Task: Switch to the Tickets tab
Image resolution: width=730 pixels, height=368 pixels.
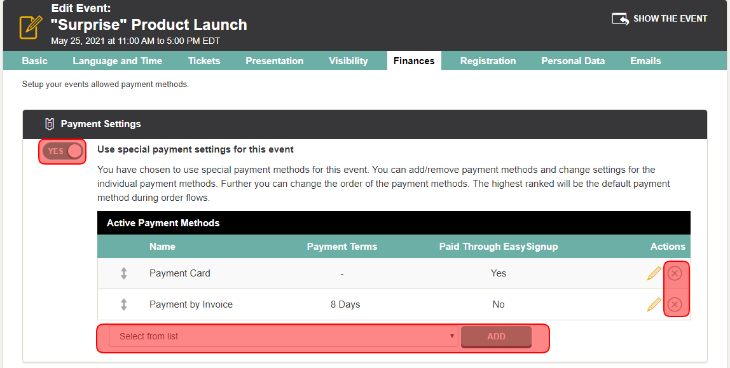Action: (204, 61)
